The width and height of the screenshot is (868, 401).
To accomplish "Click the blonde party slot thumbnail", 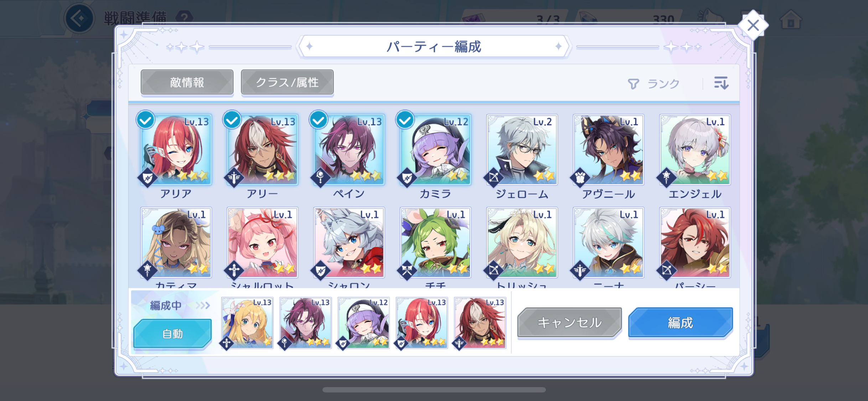I will point(247,323).
